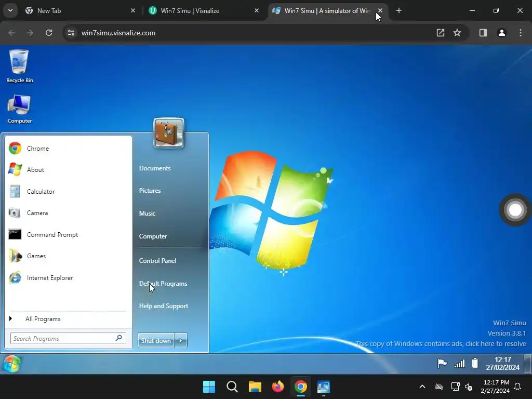Click the user account picture
Viewport: 532px width, 399px height.
[x=169, y=133]
